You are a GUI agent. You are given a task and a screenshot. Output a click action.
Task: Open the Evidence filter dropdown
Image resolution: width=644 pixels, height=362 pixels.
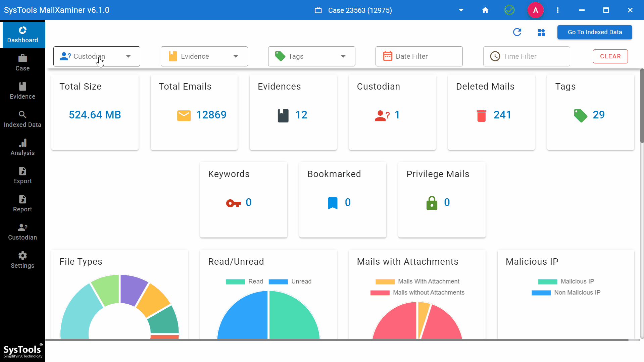click(x=236, y=56)
